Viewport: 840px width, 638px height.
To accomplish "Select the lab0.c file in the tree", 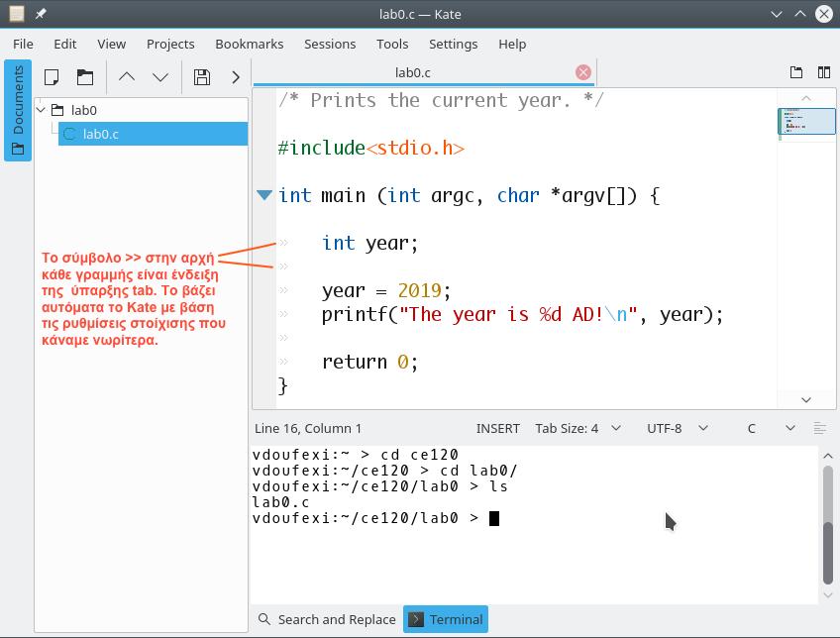I will point(153,134).
